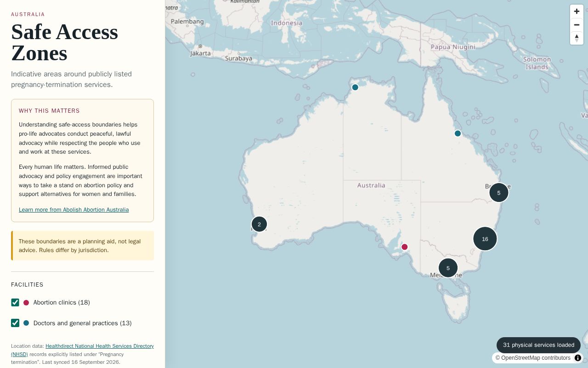
Task: Click the 'AUSTRALIA' eyebrow text above the title
Action: click(x=28, y=14)
